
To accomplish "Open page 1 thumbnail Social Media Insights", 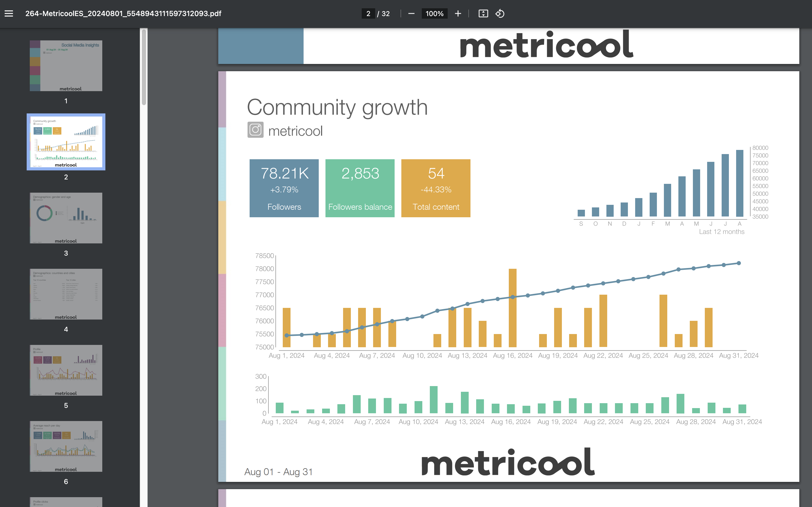I will click(66, 66).
